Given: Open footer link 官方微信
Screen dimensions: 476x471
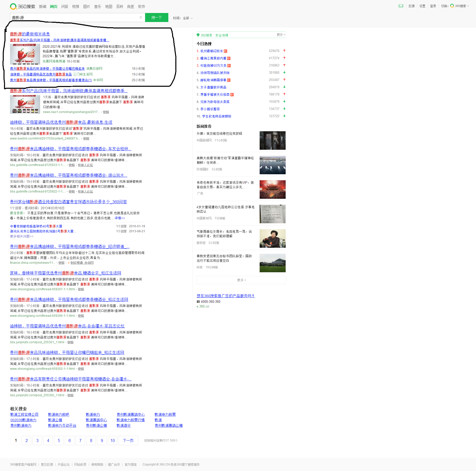Looking at the screenshot, I should click(x=131, y=464).
